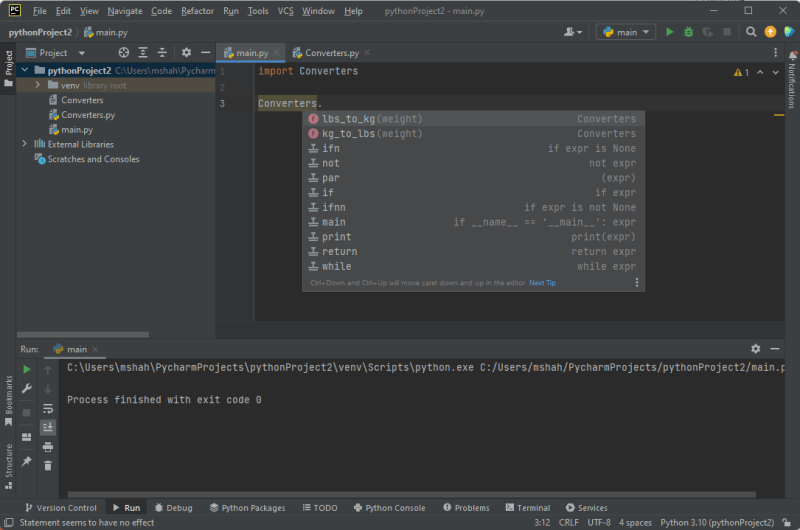The image size is (800, 530).
Task: Open run configuration wrench icon
Action: [x=27, y=389]
